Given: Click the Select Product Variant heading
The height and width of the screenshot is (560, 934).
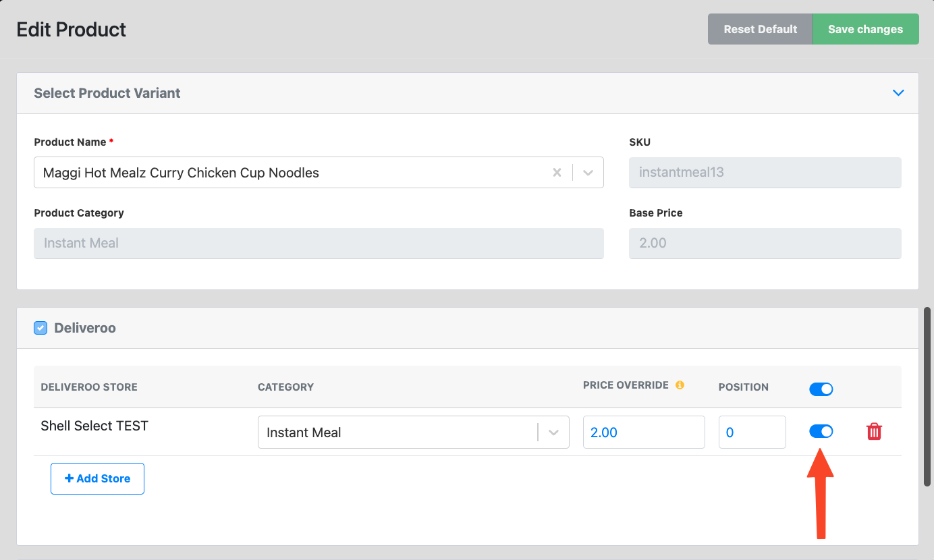Looking at the screenshot, I should click(x=107, y=93).
